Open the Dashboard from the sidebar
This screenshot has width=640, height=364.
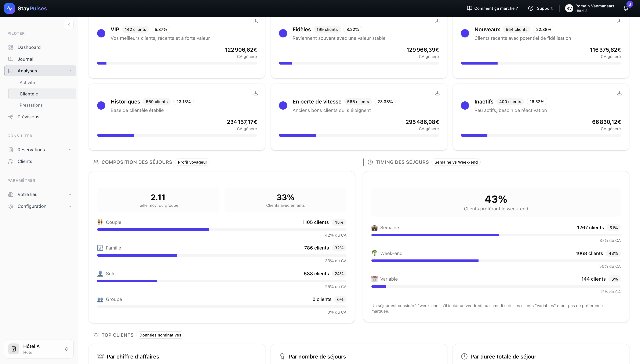29,47
